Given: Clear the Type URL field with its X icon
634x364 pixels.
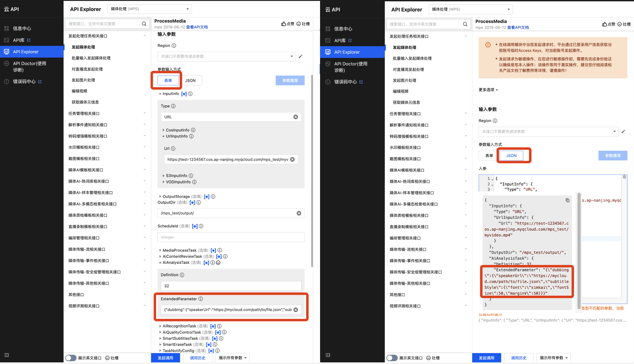Looking at the screenshot, I should point(296,117).
